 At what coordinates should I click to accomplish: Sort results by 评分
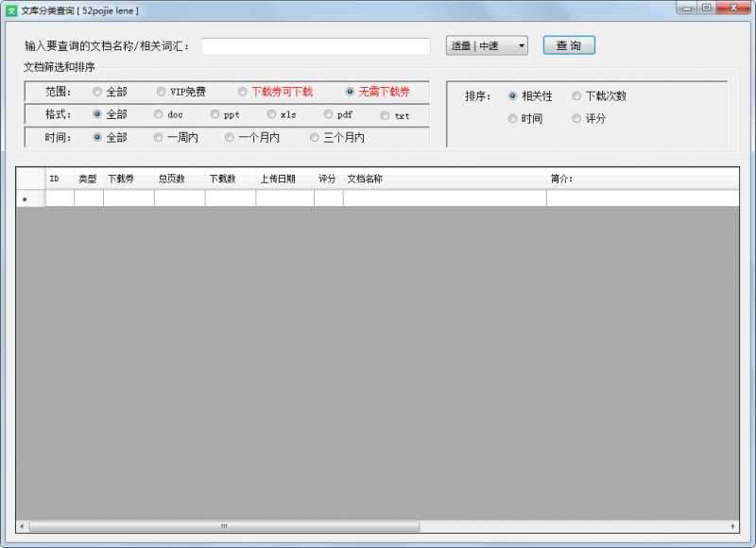point(576,118)
